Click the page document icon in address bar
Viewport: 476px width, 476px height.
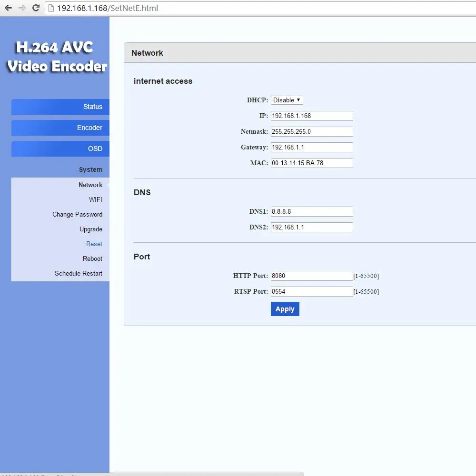tap(51, 8)
